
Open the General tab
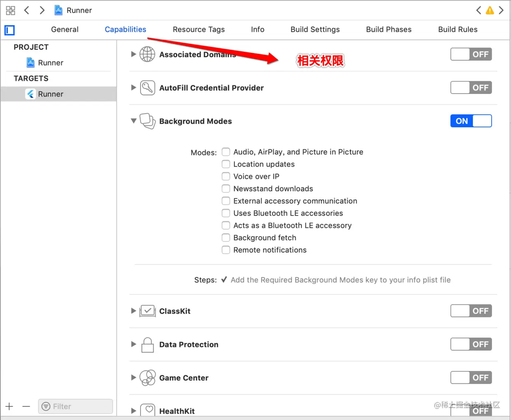coord(65,29)
